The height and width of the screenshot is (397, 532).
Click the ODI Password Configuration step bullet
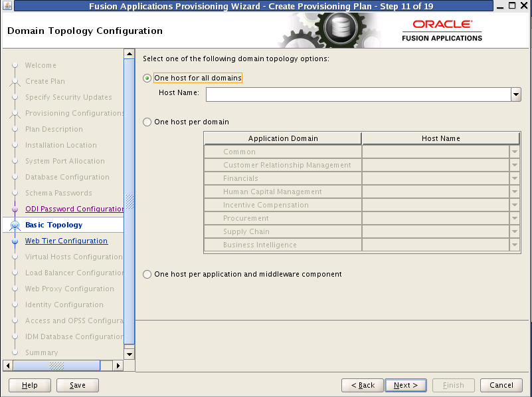click(15, 209)
